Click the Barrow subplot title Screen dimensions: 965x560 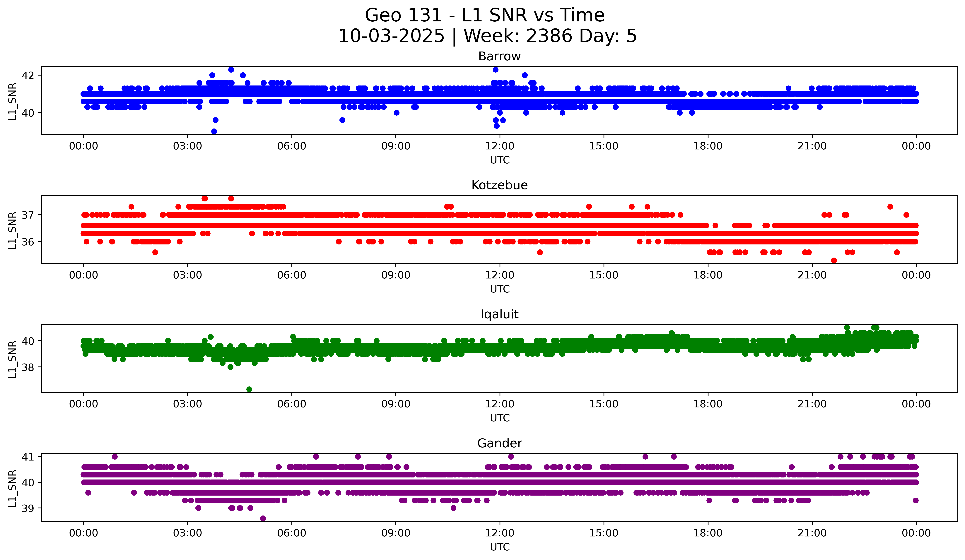[499, 56]
